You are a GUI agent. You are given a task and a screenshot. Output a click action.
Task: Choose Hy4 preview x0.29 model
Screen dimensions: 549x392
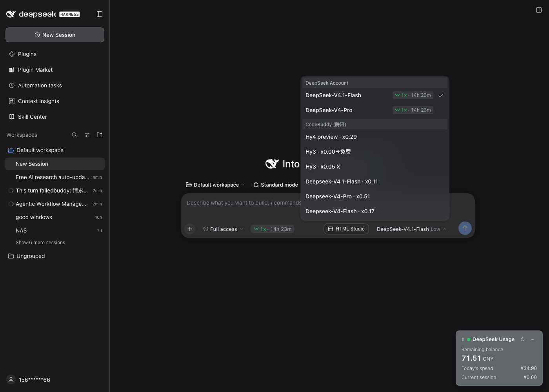(375, 137)
